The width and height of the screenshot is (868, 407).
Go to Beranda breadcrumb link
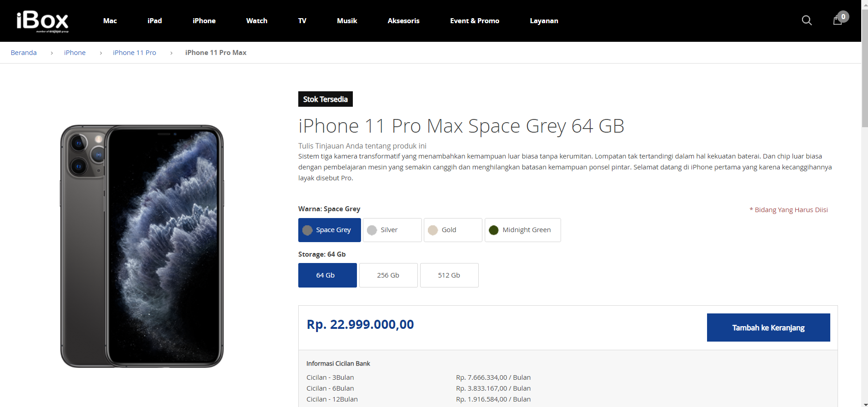coord(24,53)
